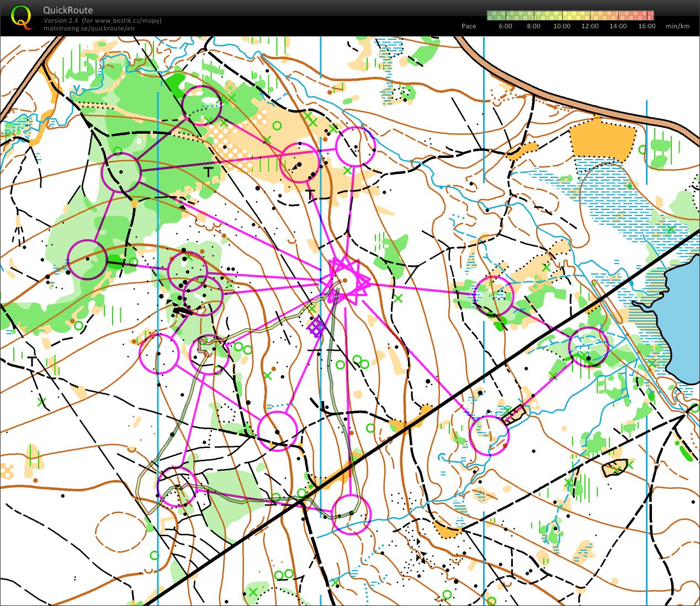
Task: Click the QuickRoute title text
Action: (68, 10)
